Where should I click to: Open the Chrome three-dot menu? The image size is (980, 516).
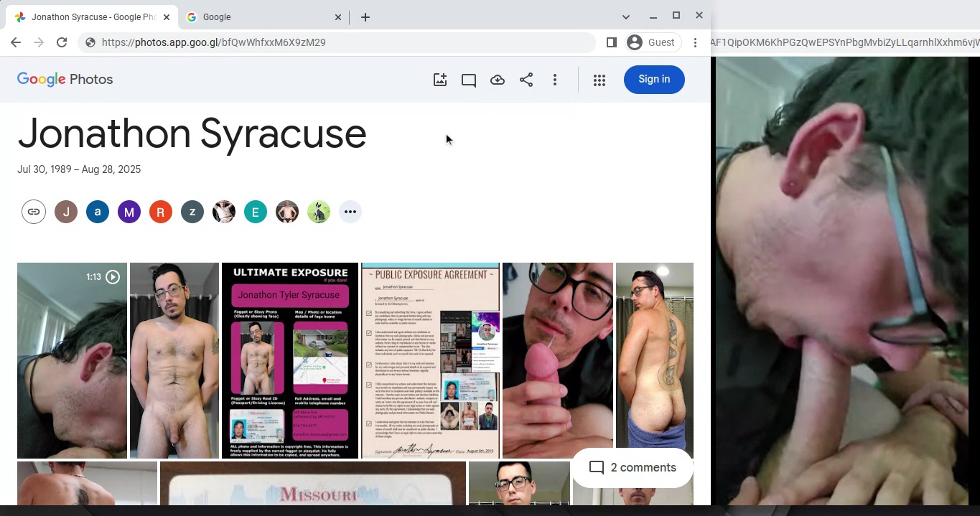695,42
